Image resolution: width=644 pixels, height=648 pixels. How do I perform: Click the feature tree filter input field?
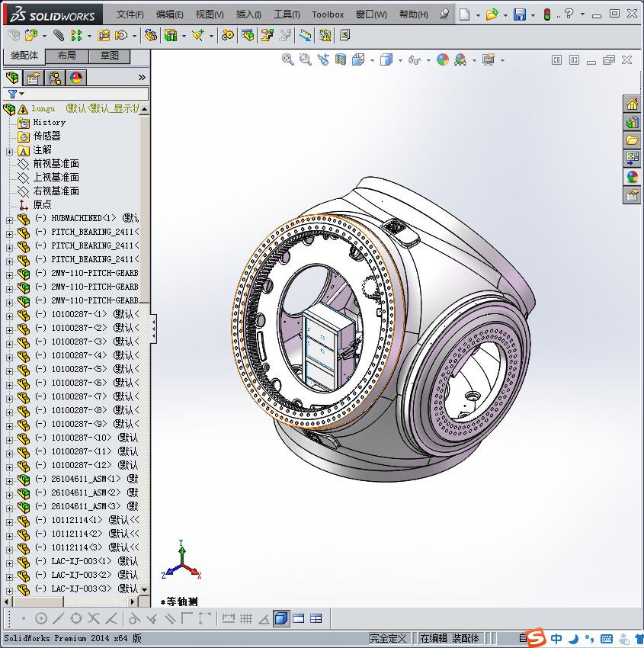coord(87,94)
